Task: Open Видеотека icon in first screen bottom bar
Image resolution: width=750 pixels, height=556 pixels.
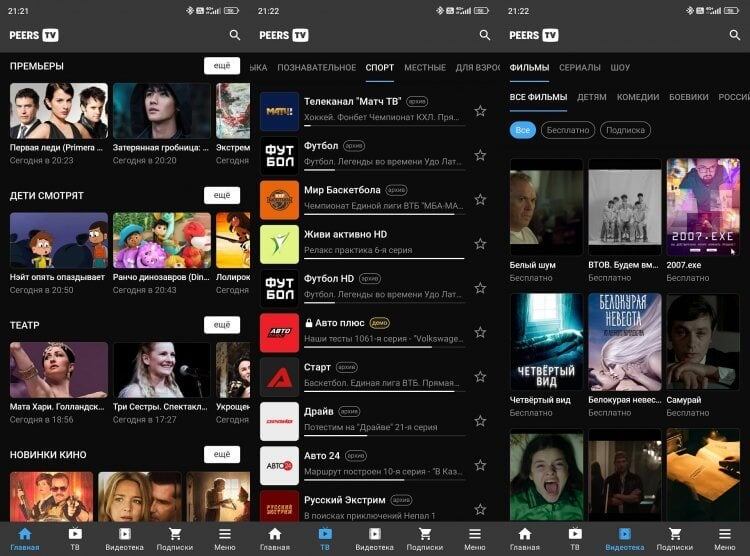Action: pos(125,534)
